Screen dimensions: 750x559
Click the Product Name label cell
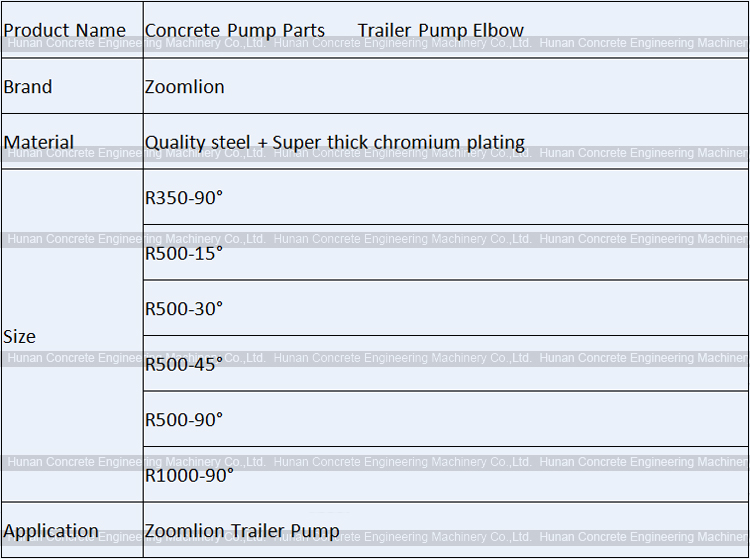[65, 31]
